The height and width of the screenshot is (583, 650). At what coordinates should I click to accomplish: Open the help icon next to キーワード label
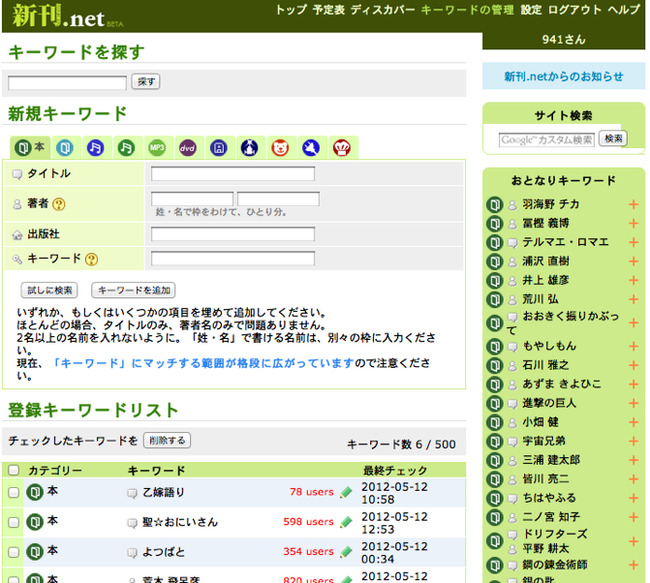tap(91, 259)
